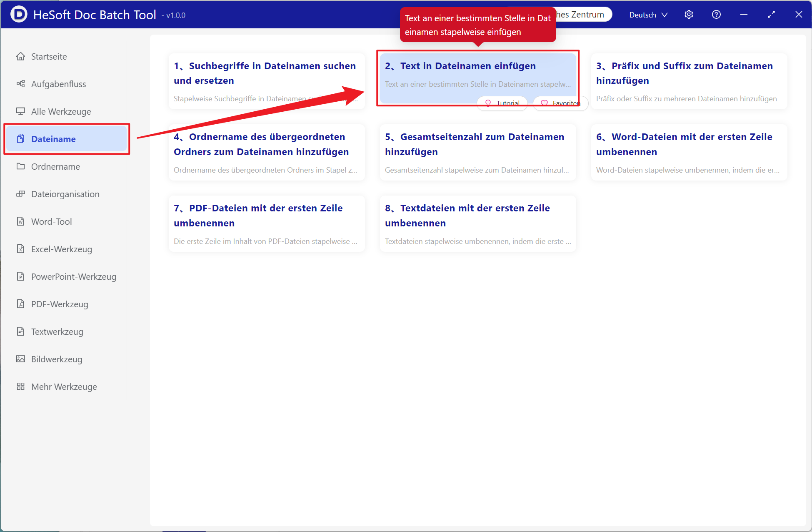Image resolution: width=812 pixels, height=532 pixels.
Task: Click the Aufgabenfluss workflow icon
Action: coord(20,84)
